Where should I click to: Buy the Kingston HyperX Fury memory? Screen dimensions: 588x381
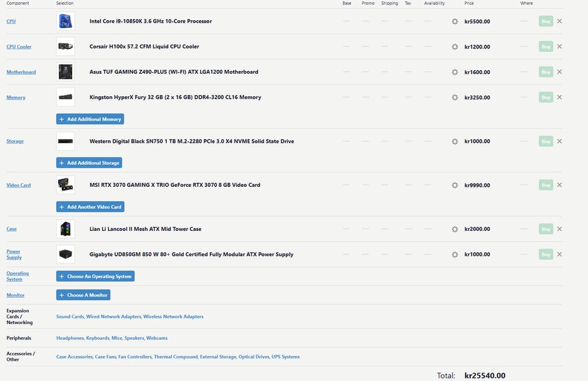pyautogui.click(x=546, y=97)
